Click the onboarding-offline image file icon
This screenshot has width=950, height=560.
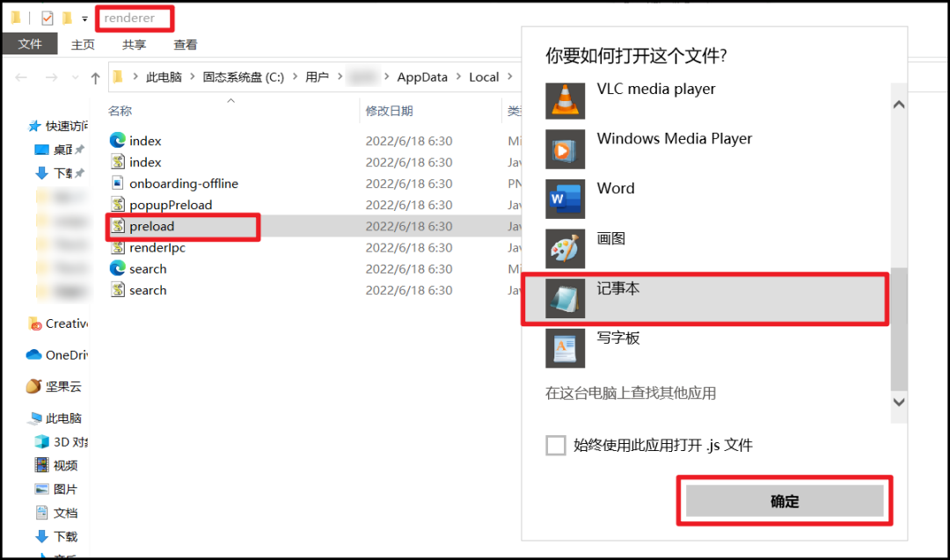(118, 183)
